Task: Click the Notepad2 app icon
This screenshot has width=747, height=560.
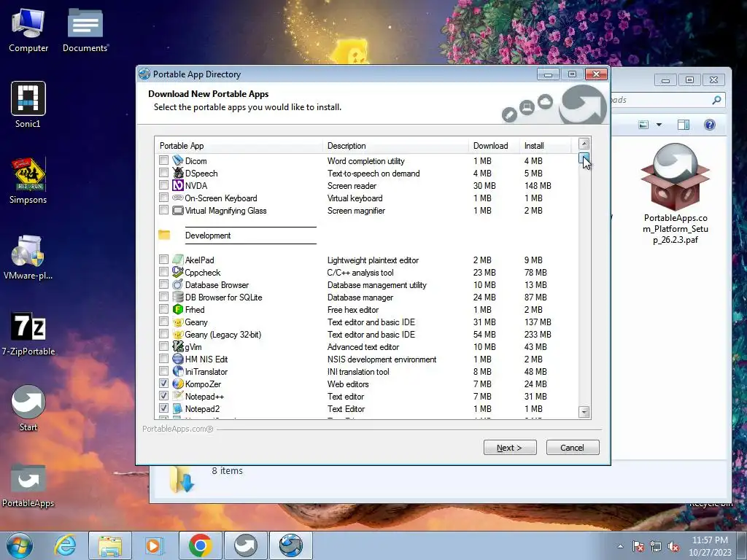Action: 178,408
